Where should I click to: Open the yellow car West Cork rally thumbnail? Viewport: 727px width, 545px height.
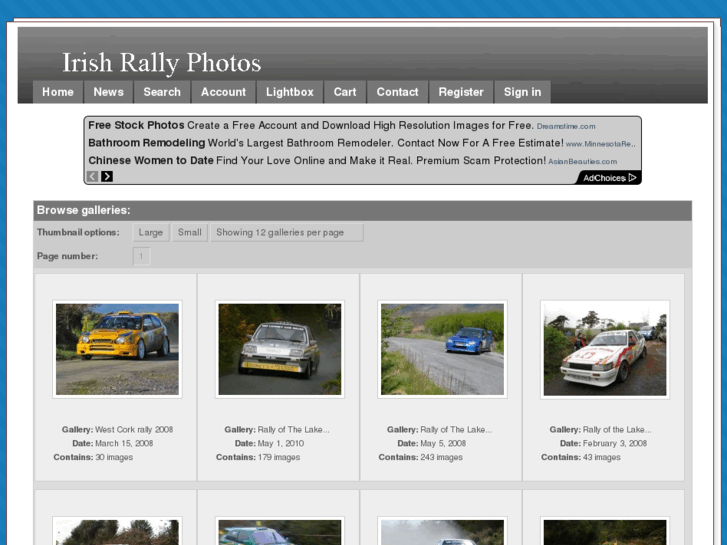[x=117, y=349]
